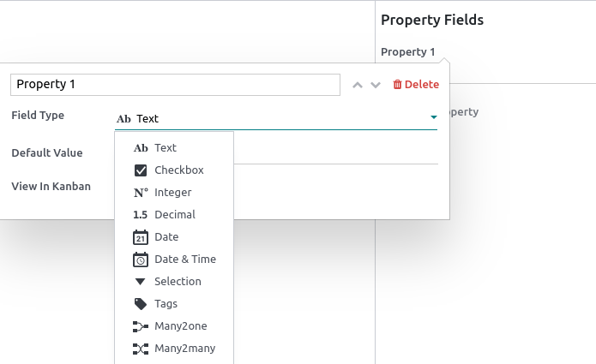
Task: Click the Selection triangle icon option
Action: tap(141, 282)
